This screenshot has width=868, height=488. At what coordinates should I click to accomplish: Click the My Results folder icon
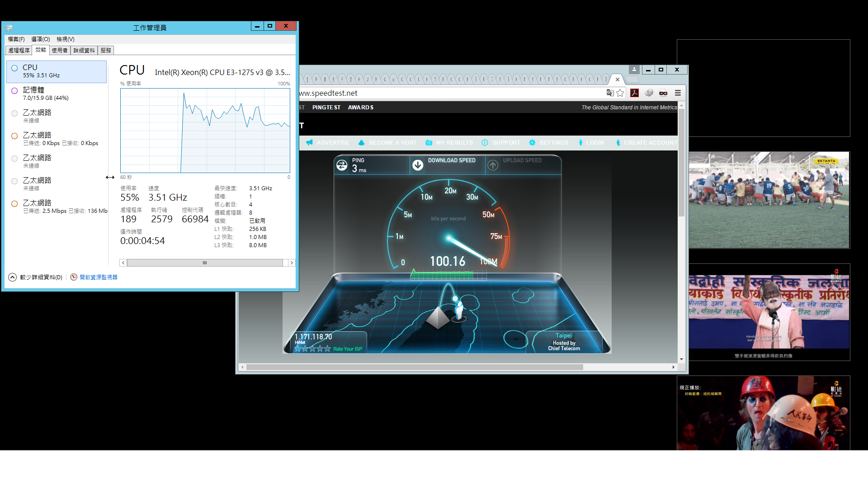(x=429, y=142)
